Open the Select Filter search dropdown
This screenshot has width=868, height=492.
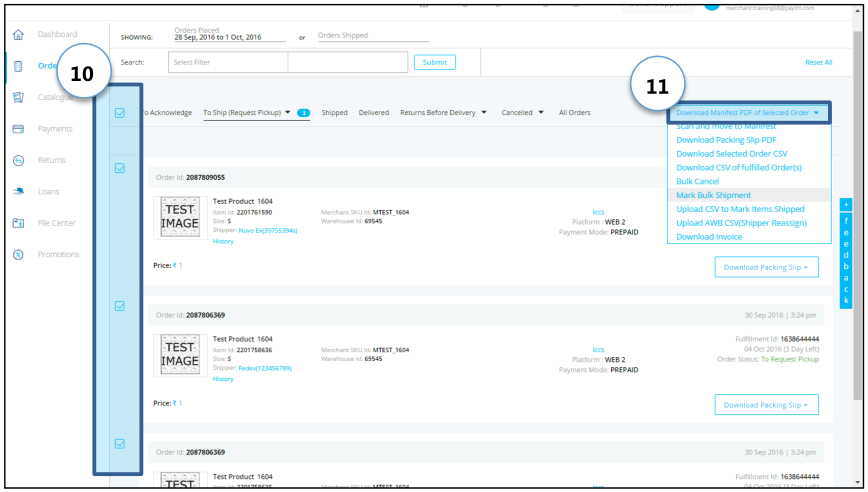pos(228,63)
